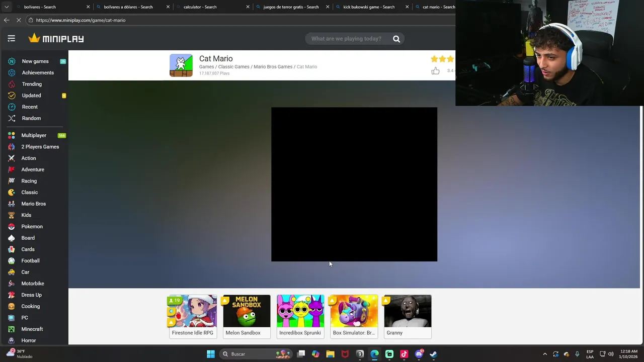Viewport: 644px width, 362px height.
Task: Click the Pokemon pokeball icon
Action: click(x=12, y=227)
